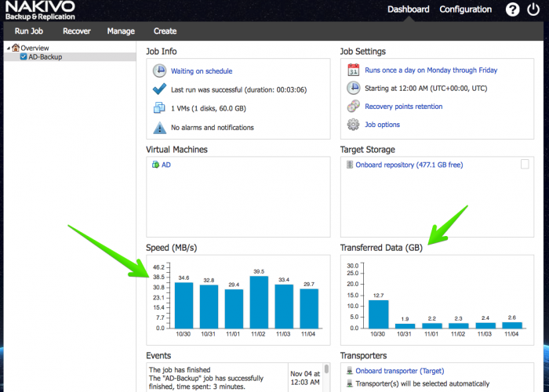Open the Create menu
The image size is (549, 392).
(165, 31)
